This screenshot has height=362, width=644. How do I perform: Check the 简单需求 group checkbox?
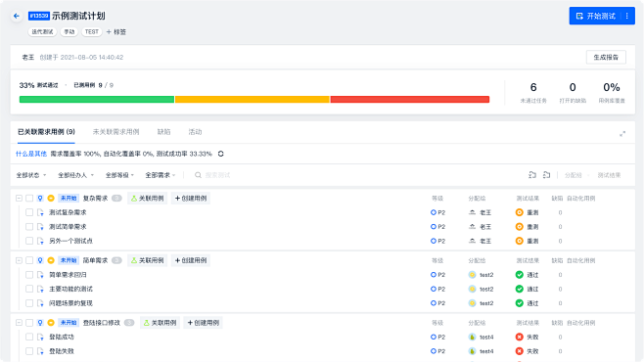pos(29,260)
